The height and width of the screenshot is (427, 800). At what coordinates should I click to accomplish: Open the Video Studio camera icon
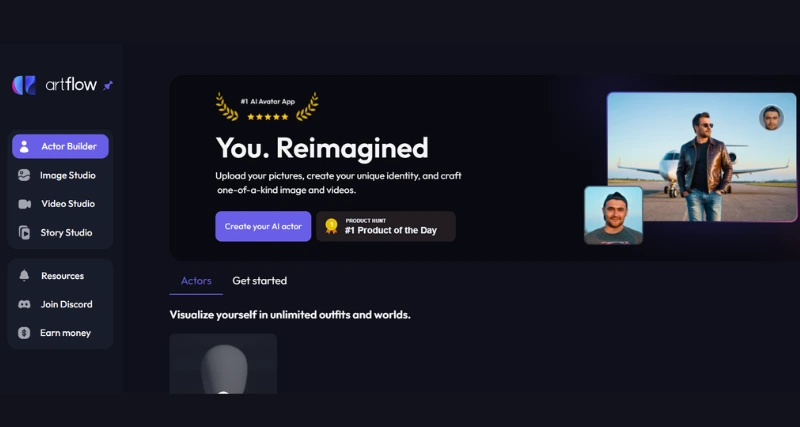tap(24, 204)
